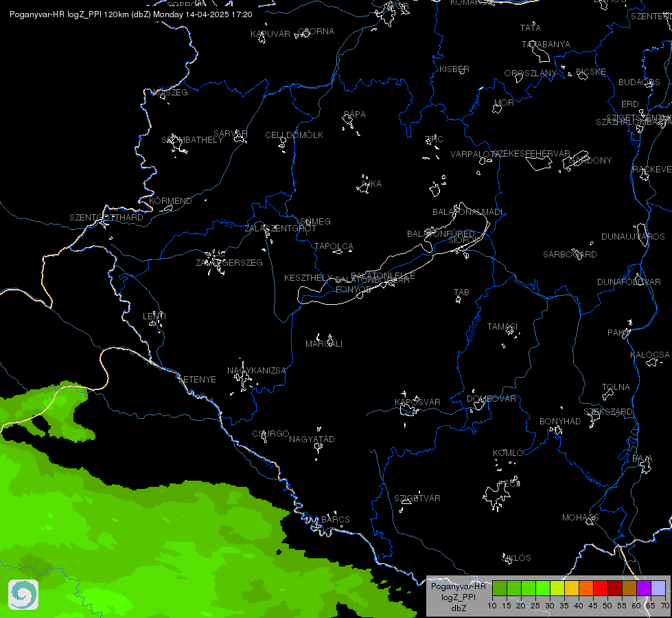The image size is (672, 618).
Task: Select the 15-20 dBZ green legend swatch
Action: 514,588
